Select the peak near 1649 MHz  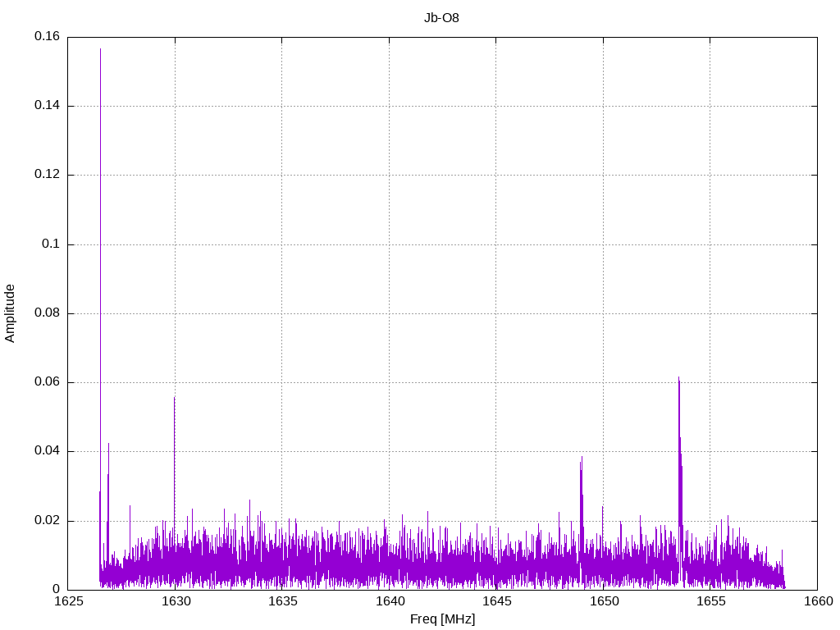point(582,459)
